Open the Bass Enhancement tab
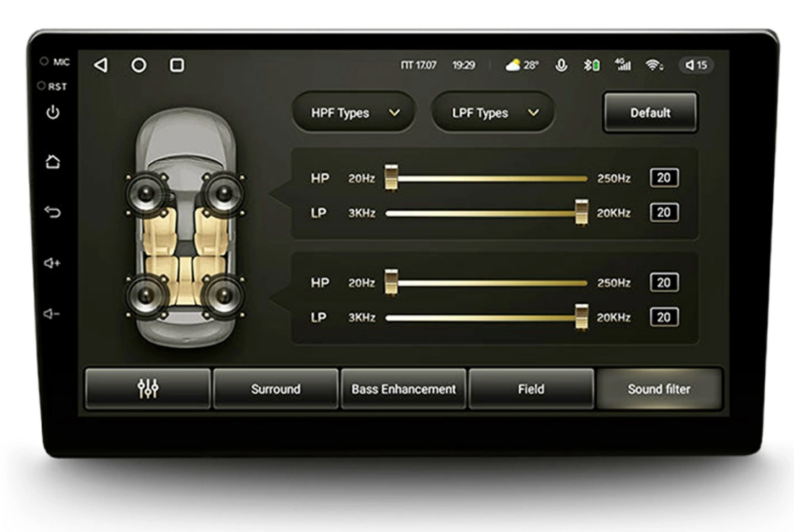794x532 pixels. click(403, 389)
